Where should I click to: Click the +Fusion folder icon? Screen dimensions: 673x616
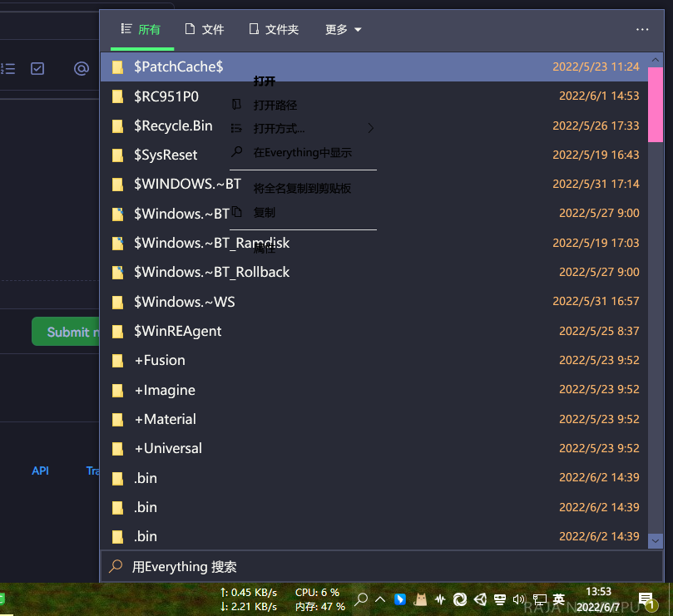click(x=117, y=361)
